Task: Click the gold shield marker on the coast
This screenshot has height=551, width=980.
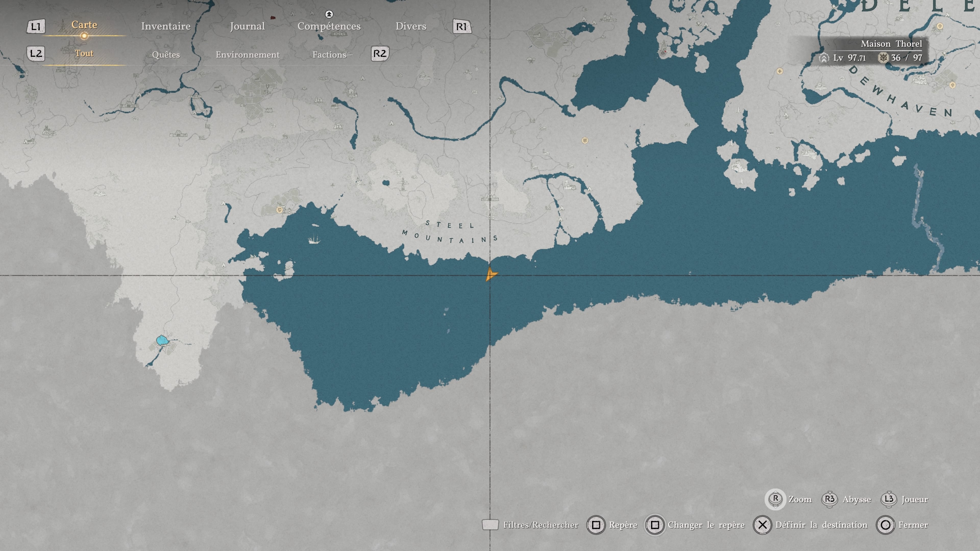Action: (x=280, y=209)
